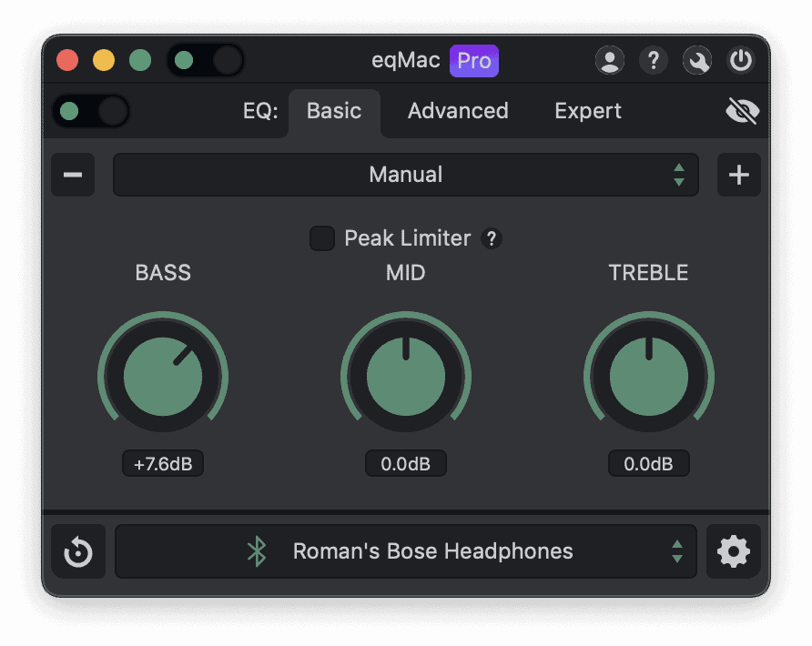This screenshot has height=646, width=812.
Task: Click the MID 0.0dB value field
Action: click(406, 464)
